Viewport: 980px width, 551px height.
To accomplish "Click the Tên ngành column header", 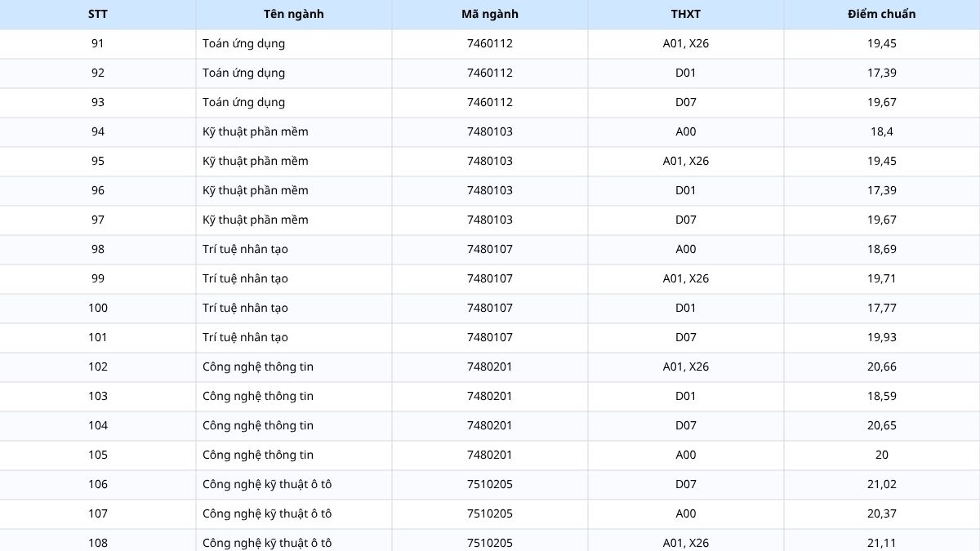I will click(x=294, y=14).
